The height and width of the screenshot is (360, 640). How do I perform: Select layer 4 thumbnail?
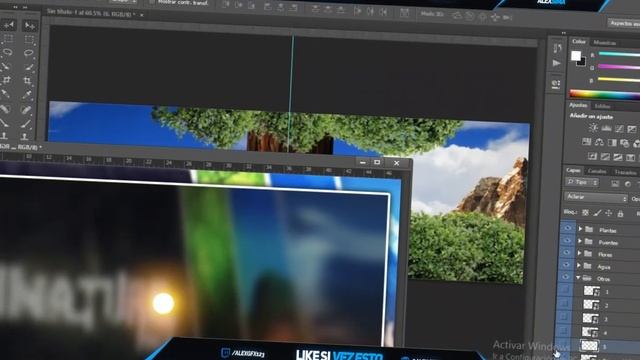pyautogui.click(x=590, y=332)
